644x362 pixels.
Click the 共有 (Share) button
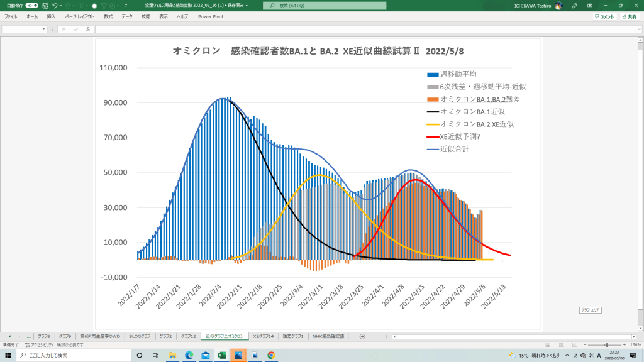click(x=629, y=16)
